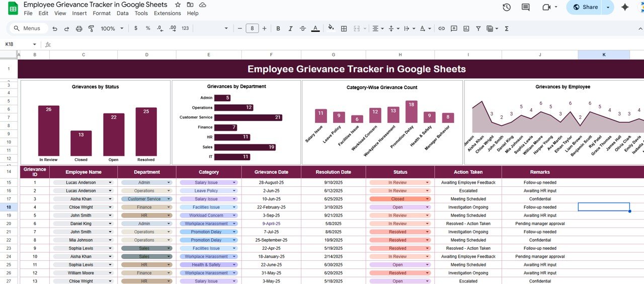Star this spreadsheet document
644x284 pixels.
[178, 5]
